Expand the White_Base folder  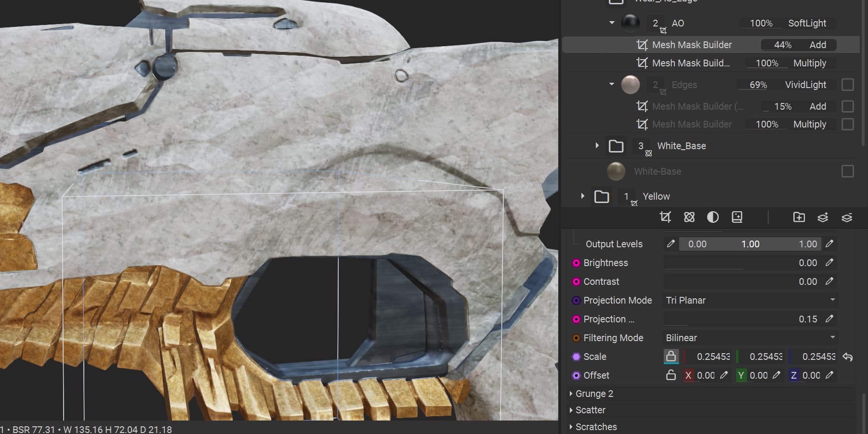click(597, 145)
